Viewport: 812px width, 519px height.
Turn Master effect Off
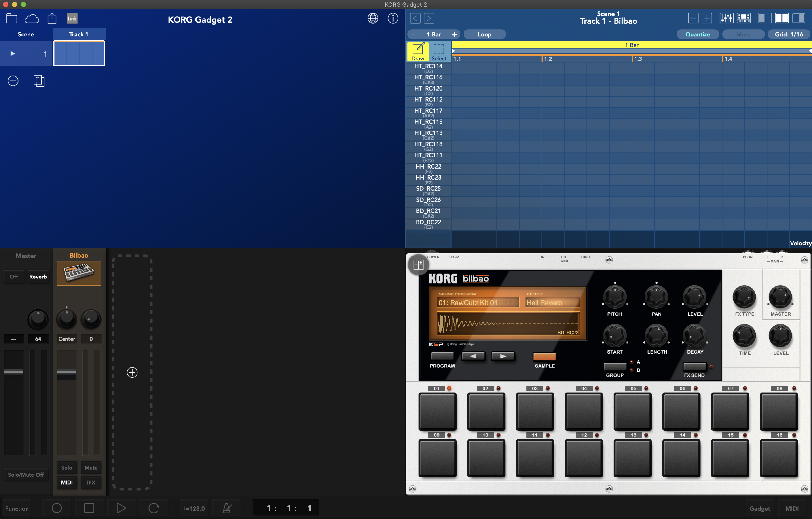pos(14,277)
